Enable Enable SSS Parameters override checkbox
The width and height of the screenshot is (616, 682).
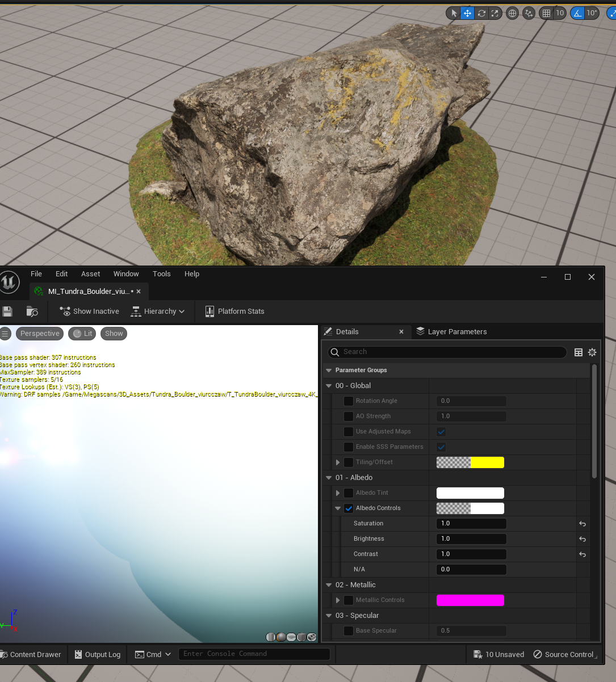[349, 447]
